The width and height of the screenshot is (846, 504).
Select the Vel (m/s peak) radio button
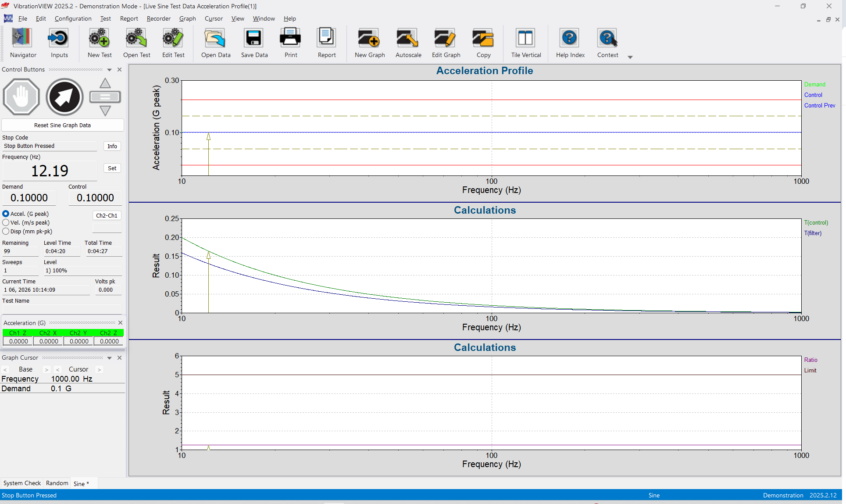click(x=6, y=223)
